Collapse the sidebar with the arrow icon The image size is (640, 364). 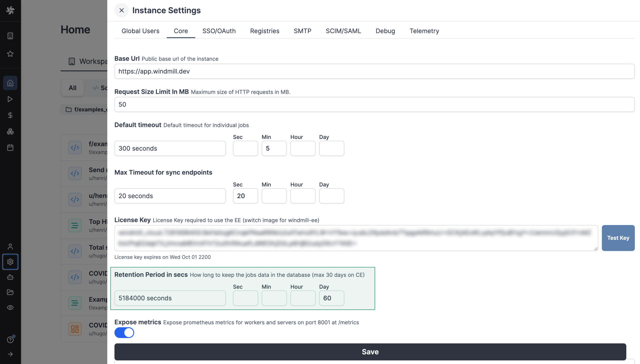(x=10, y=354)
